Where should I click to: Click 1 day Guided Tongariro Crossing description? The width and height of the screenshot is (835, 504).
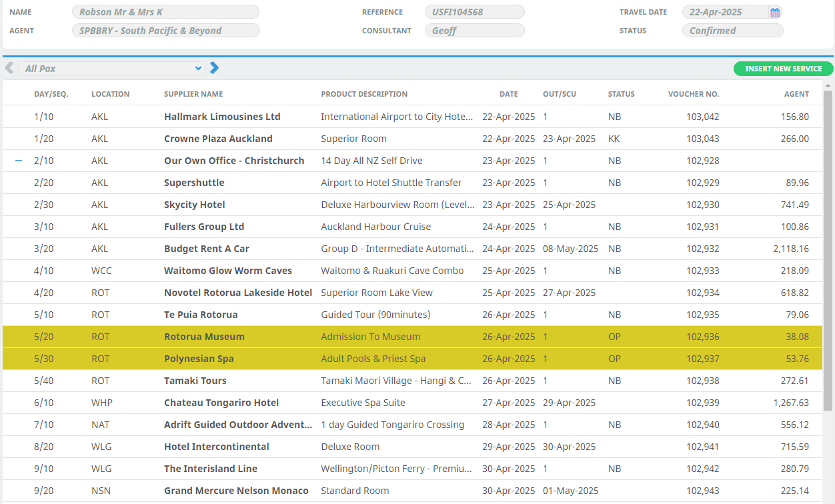[392, 425]
